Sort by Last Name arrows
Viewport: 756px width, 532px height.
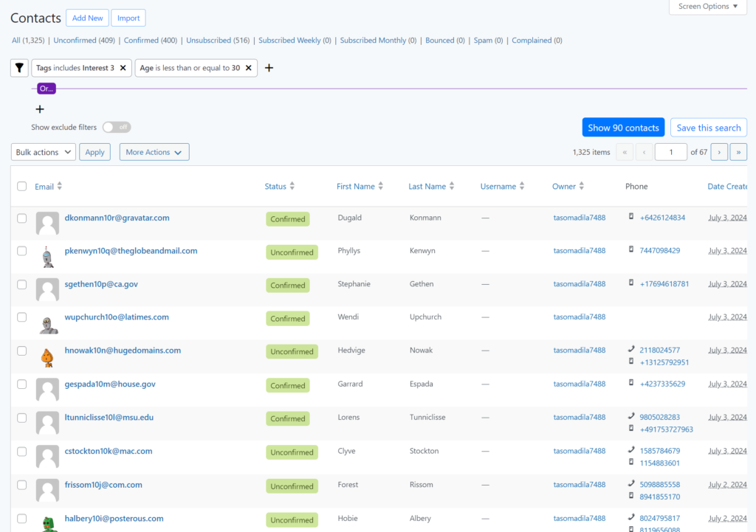452,186
